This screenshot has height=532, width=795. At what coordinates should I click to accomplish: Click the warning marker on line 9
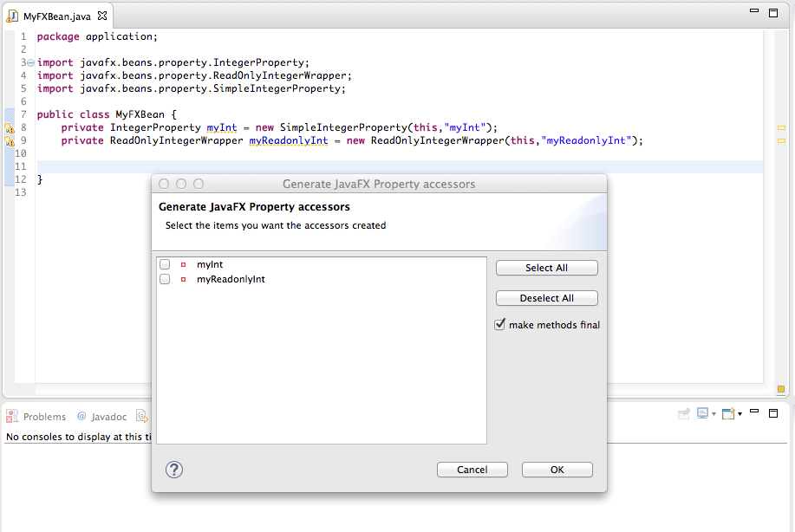click(10, 141)
